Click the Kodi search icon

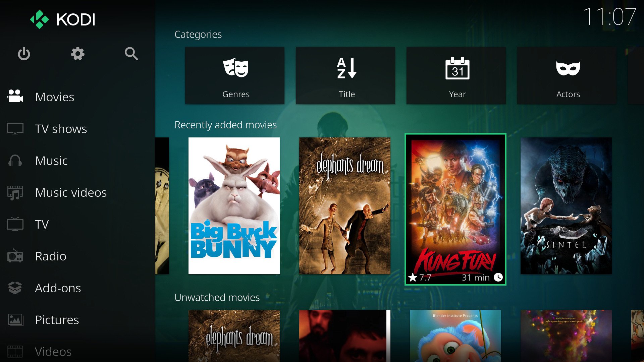click(x=131, y=54)
